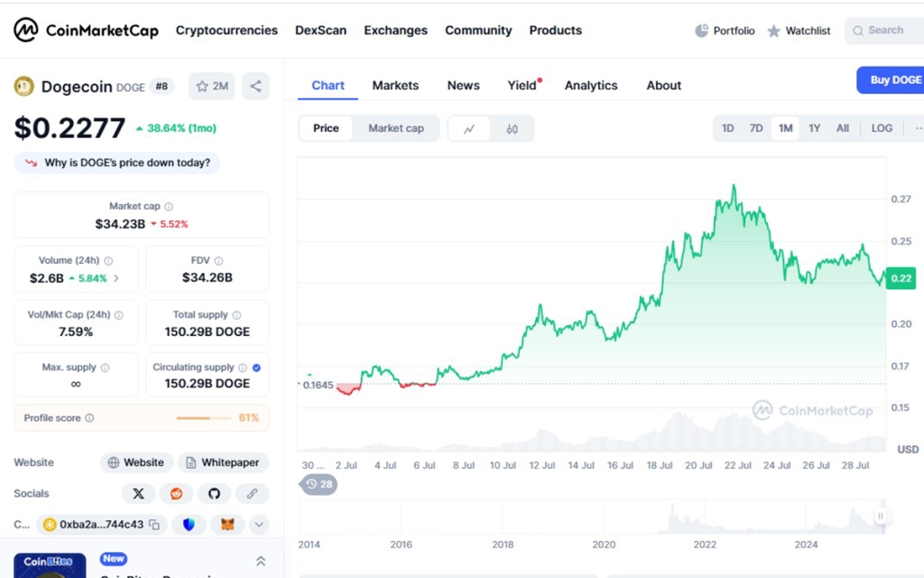Copy the contract address 0xba2a...744c43

click(x=154, y=525)
